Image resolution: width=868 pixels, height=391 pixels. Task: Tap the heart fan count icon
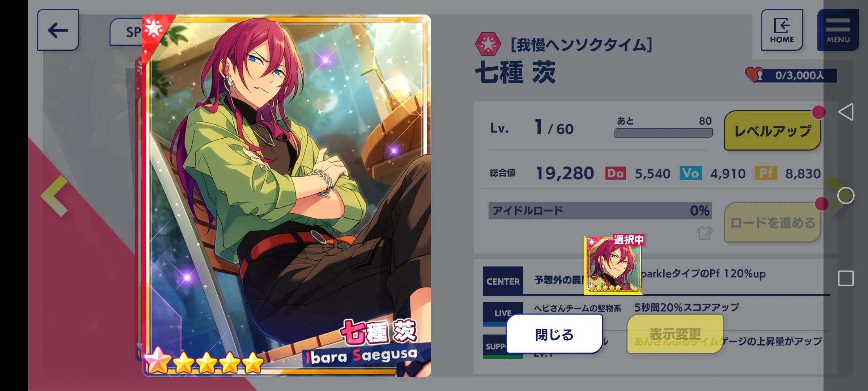coord(754,75)
